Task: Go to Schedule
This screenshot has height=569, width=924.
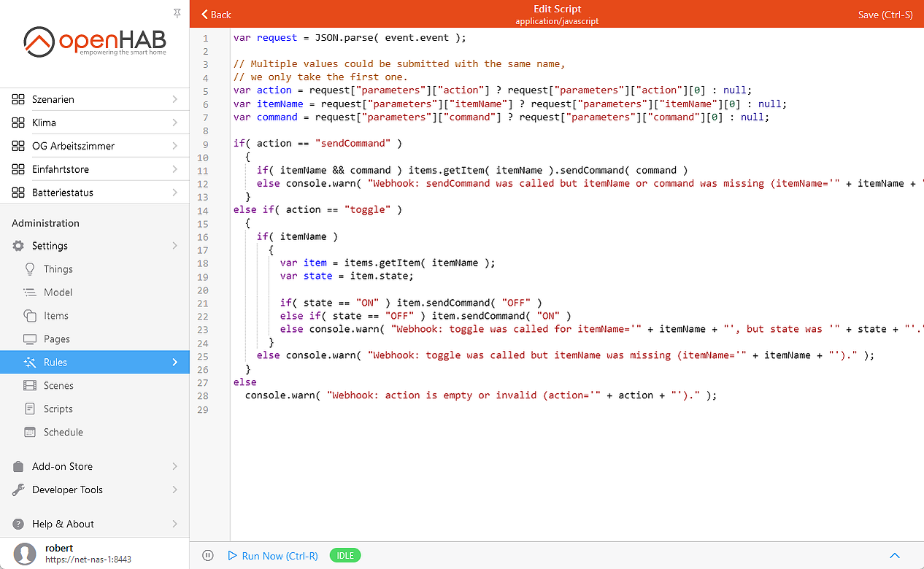Action: (x=95, y=433)
